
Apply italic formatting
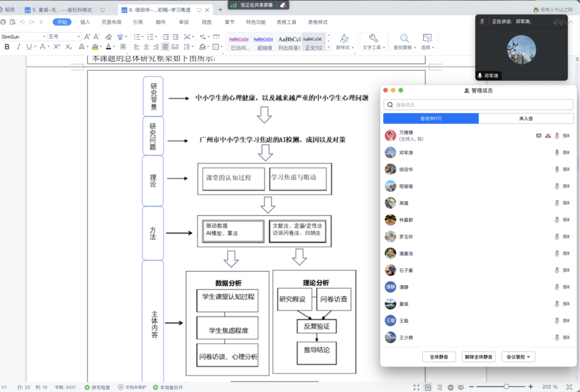18,47
